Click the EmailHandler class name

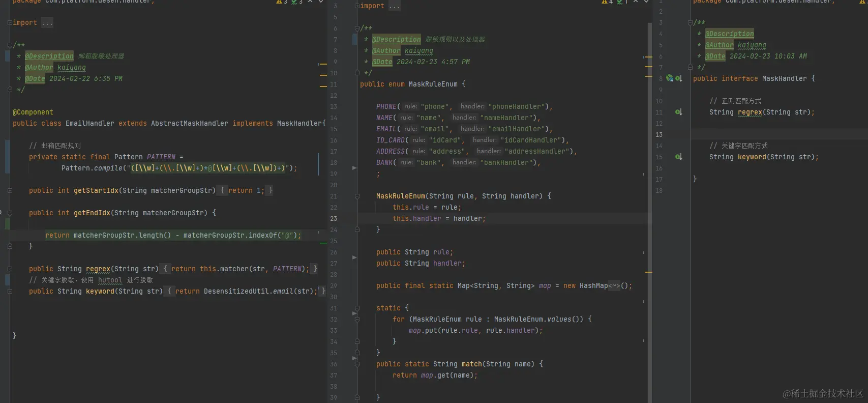[90, 123]
